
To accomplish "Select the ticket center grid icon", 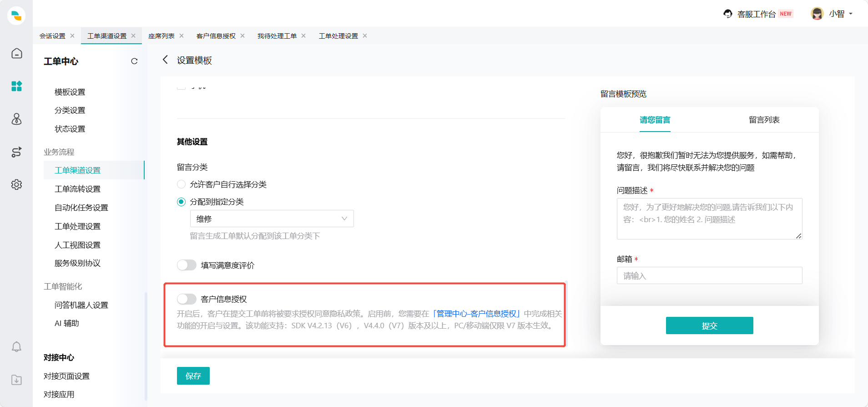I will click(x=17, y=86).
